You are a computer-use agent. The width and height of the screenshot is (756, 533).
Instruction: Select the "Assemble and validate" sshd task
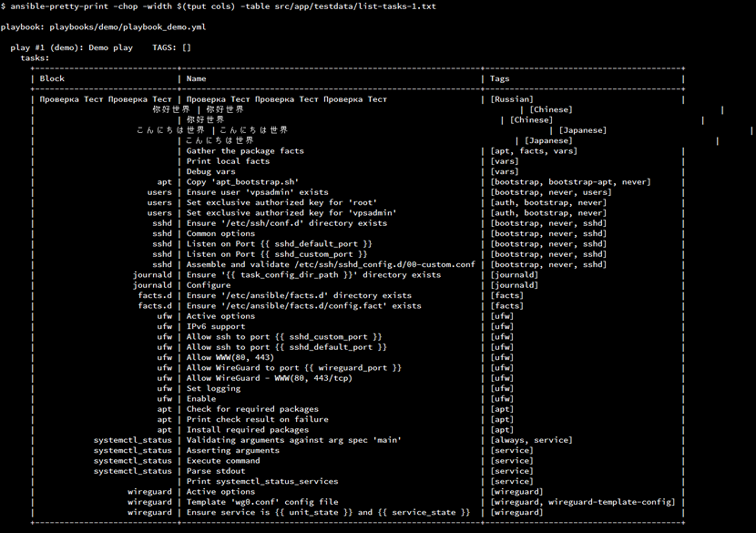click(x=331, y=264)
